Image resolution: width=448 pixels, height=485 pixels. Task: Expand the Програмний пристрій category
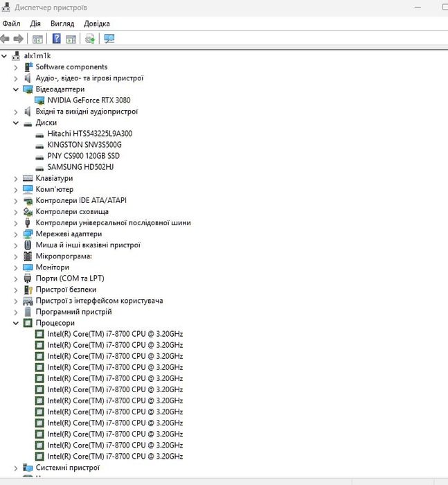pos(16,312)
